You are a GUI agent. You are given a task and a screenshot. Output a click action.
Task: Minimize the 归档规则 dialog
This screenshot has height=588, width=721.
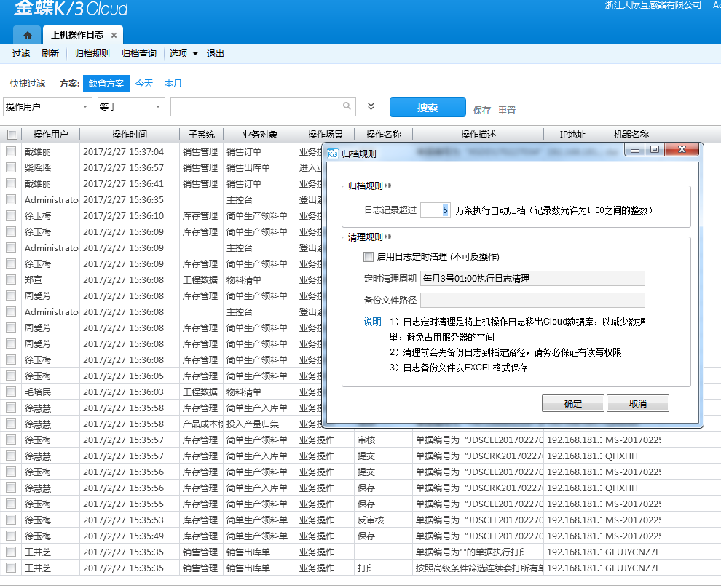tap(635, 150)
